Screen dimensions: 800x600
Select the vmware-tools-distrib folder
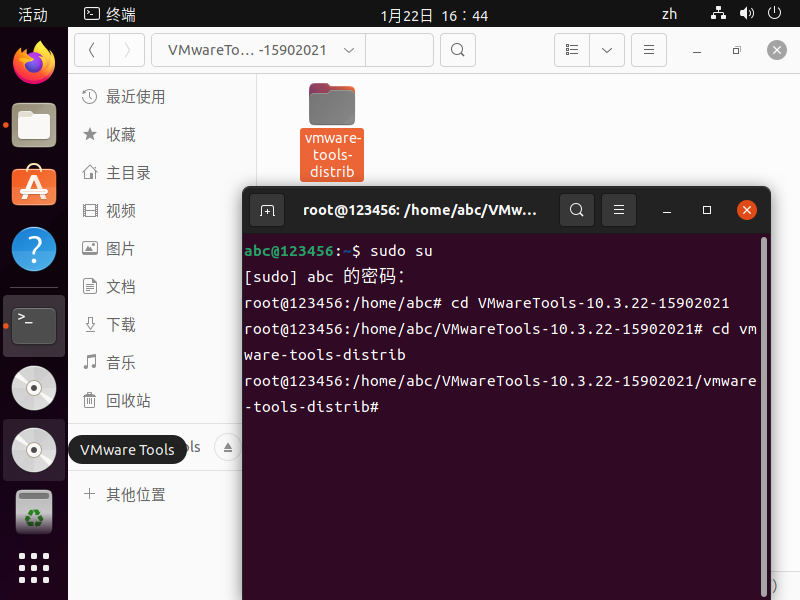pyautogui.click(x=332, y=132)
